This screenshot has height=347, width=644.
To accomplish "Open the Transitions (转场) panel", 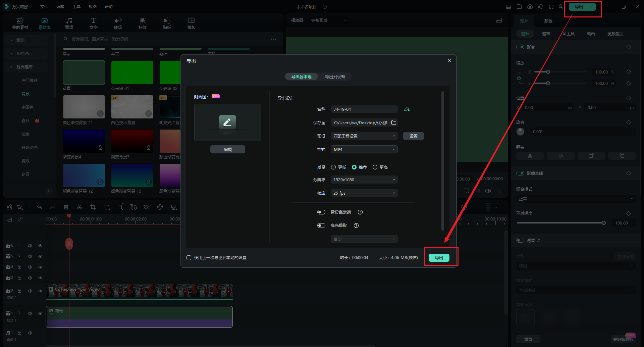I will tap(118, 23).
